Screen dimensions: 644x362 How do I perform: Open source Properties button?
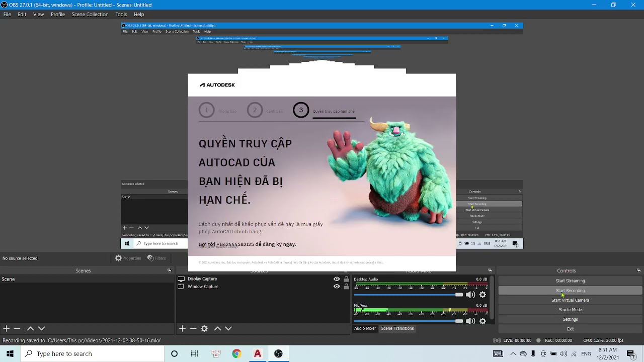[128, 258]
